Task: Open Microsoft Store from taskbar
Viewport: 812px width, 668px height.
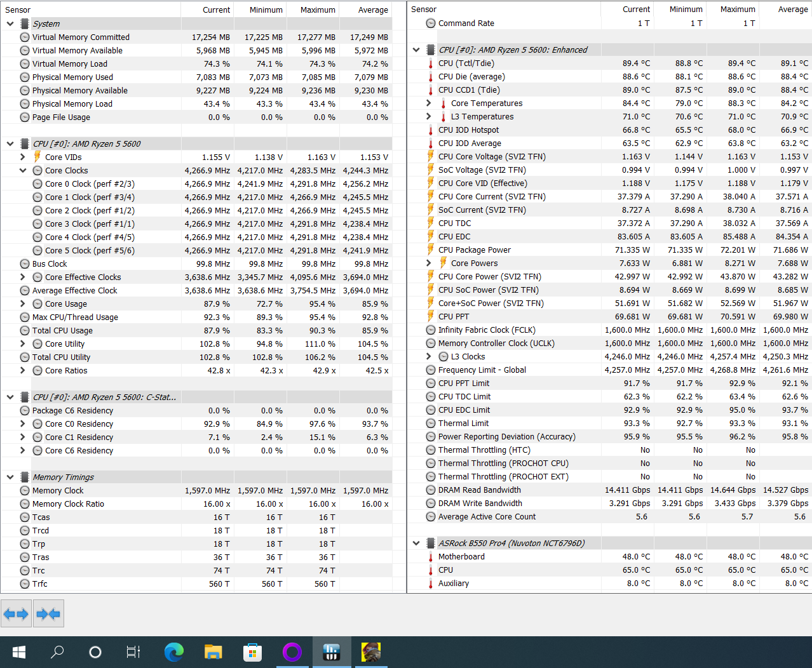Action: [253, 652]
